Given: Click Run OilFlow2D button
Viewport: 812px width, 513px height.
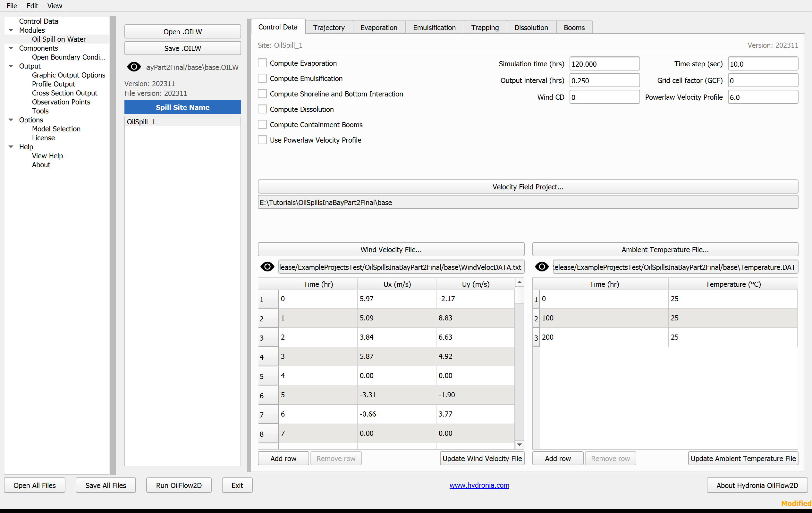Looking at the screenshot, I should tap(179, 485).
